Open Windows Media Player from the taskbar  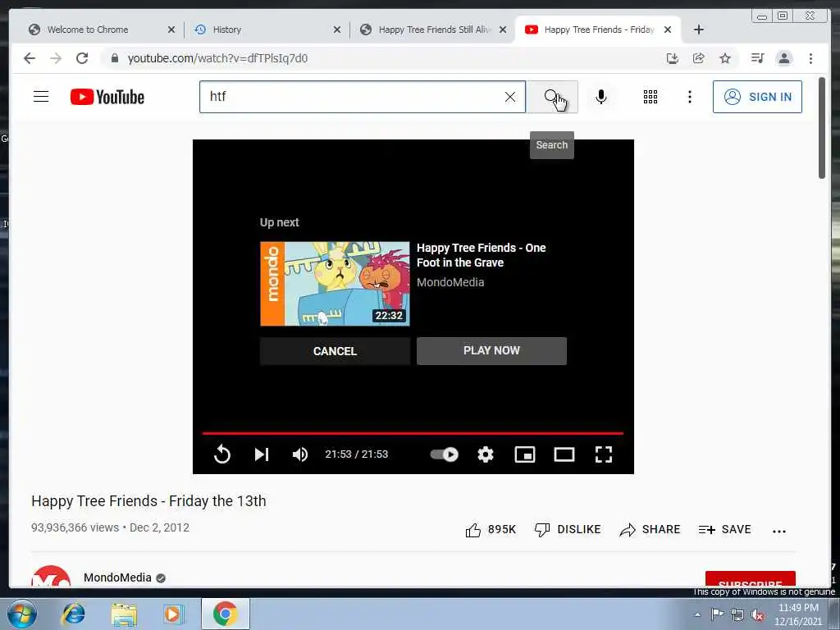click(x=174, y=614)
